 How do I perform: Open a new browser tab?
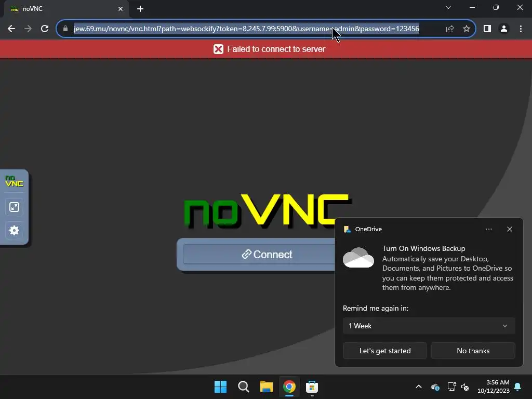140,9
